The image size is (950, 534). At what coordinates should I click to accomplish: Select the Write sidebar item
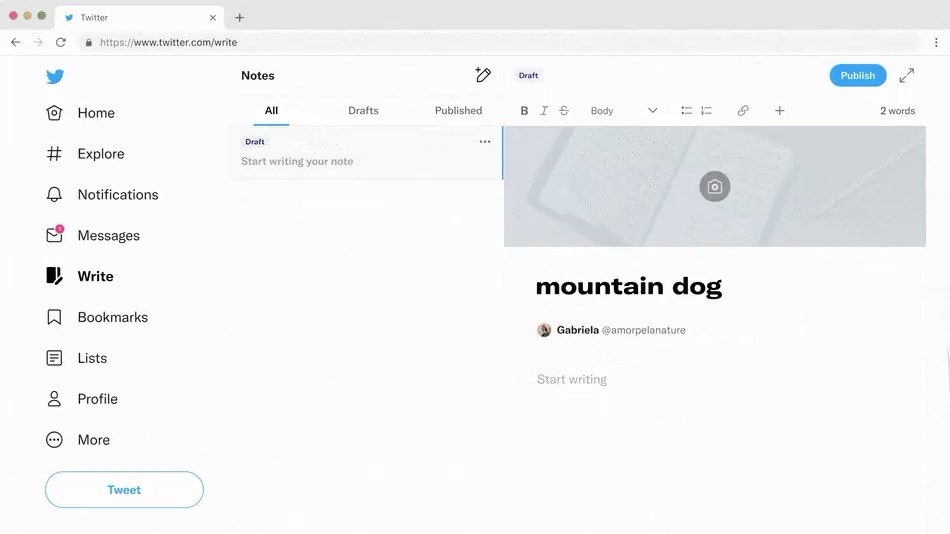tap(80, 276)
